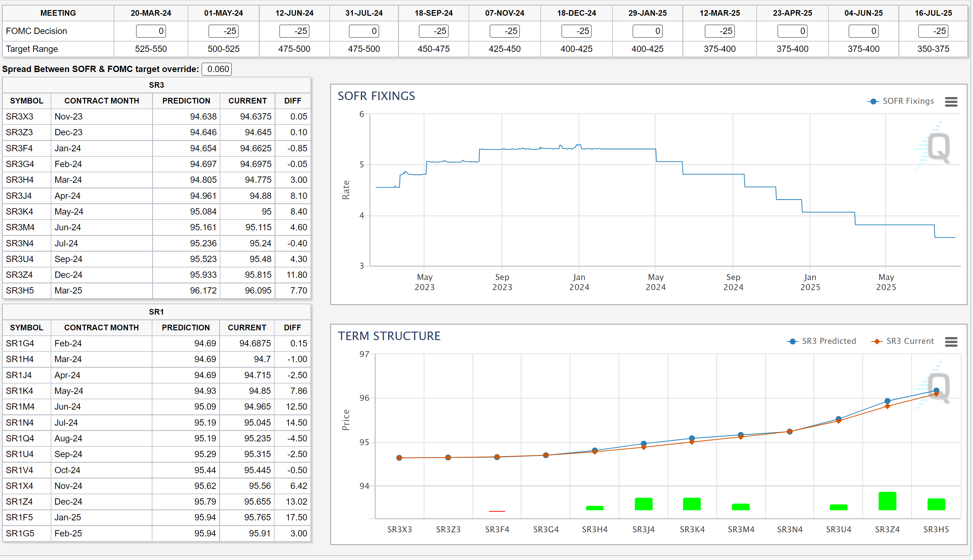Screen dimensions: 973x560
Task: Click the SR3F4 red difference bar
Action: point(497,511)
